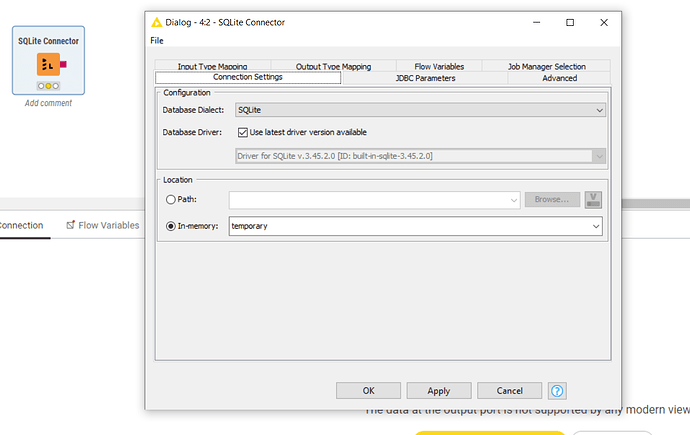Click the SQLite Connector node icon
The width and height of the screenshot is (690, 435).
coord(48,64)
